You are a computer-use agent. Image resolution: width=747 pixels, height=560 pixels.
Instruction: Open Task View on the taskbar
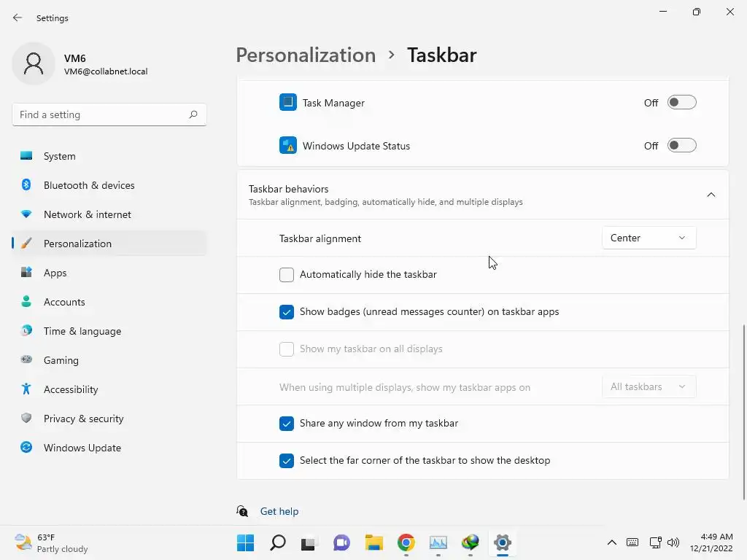click(x=309, y=542)
